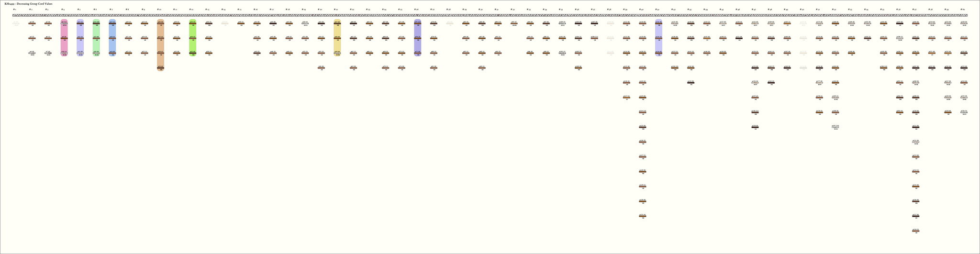Click the lavender highlighted column in group 41
Screen dimensions: 980x254
pos(659,38)
